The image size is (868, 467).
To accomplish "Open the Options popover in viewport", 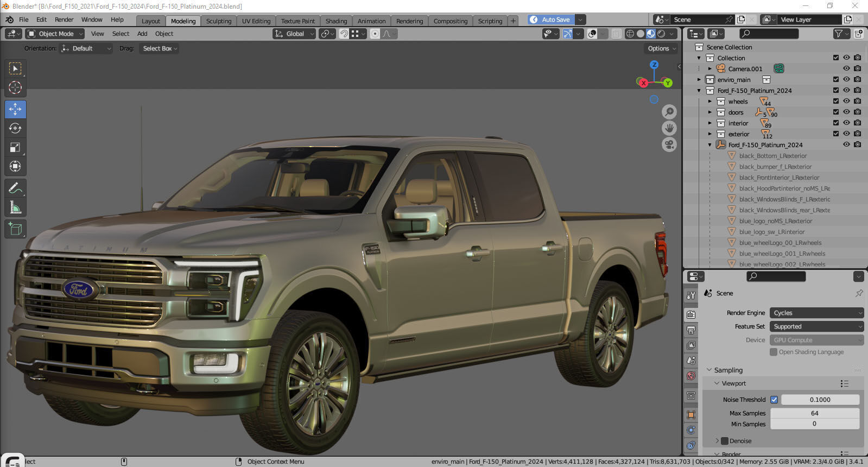I will coord(662,48).
